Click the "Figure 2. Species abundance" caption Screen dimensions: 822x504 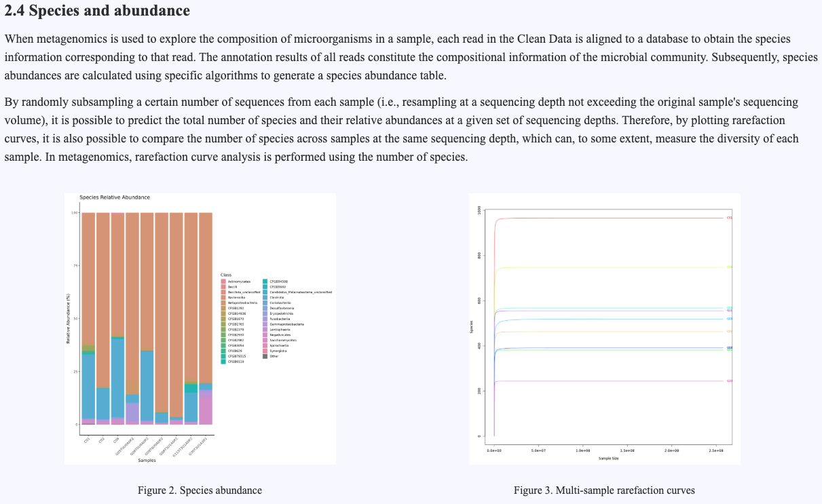coord(200,490)
